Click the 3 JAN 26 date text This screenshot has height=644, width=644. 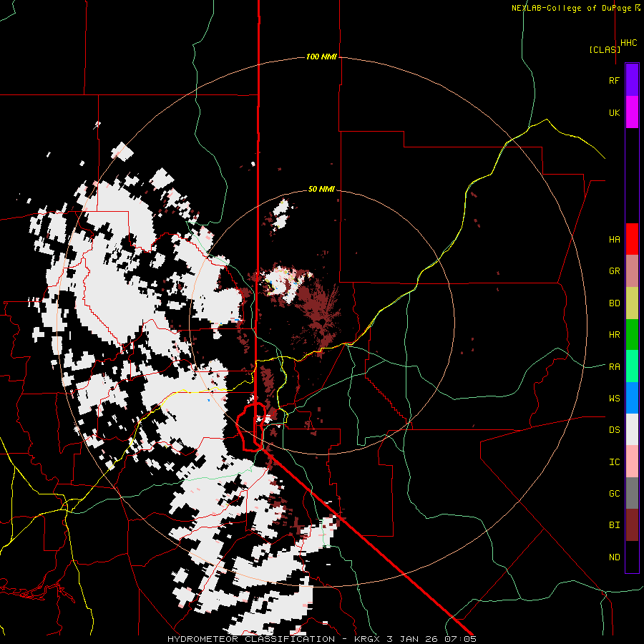(x=414, y=639)
